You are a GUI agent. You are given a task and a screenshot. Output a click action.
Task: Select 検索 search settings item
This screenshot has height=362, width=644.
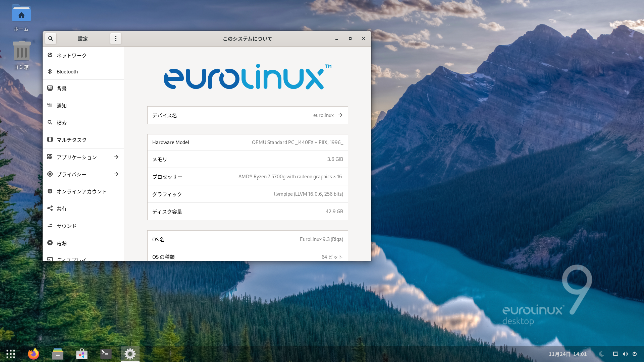pyautogui.click(x=61, y=123)
